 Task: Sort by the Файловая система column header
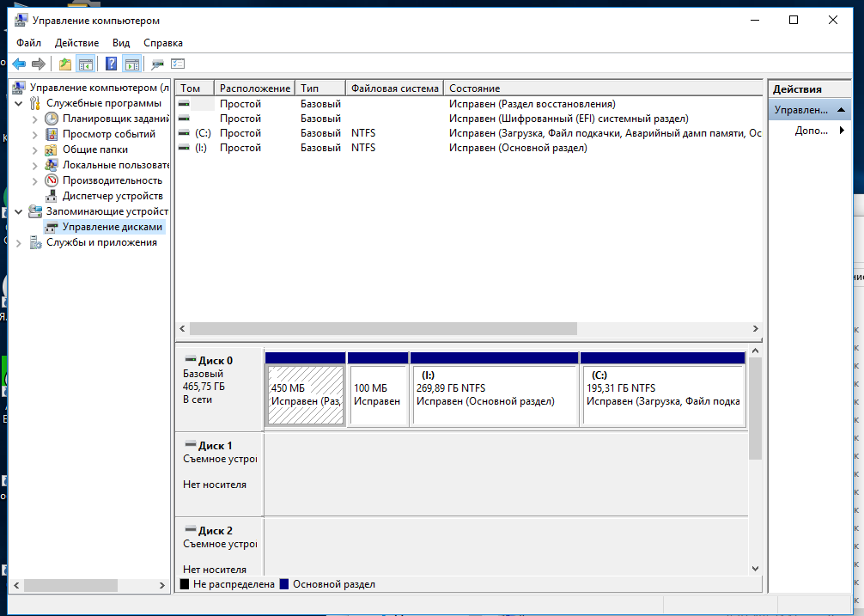pos(395,88)
